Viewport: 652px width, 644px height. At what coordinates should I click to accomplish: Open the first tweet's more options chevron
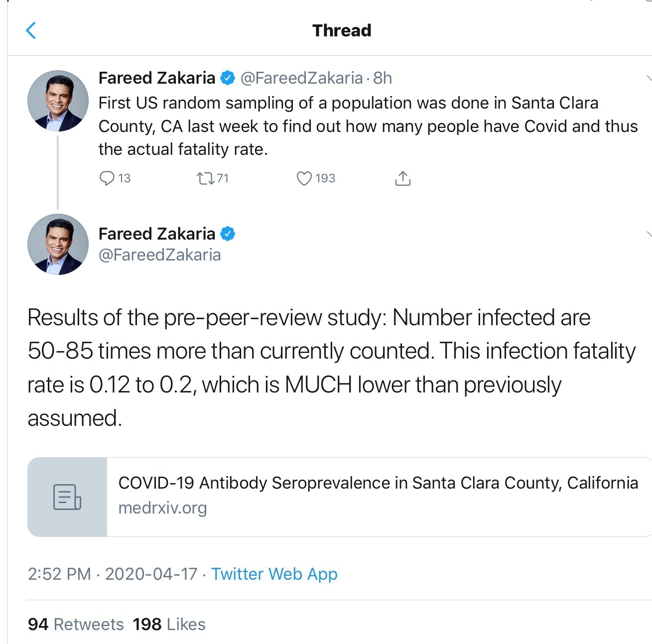[648, 78]
